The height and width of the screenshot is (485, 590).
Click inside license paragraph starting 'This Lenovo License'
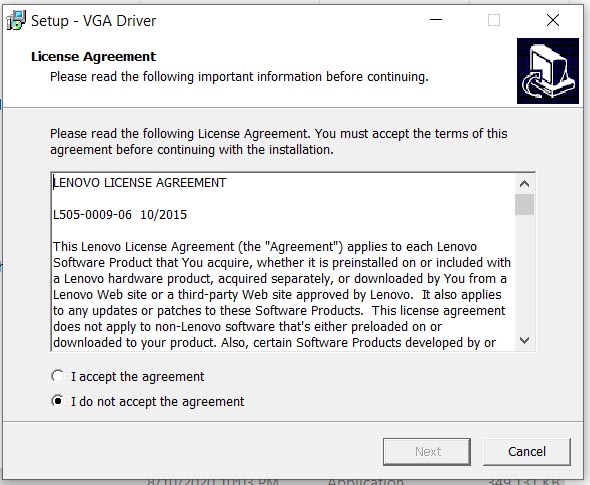(x=281, y=295)
